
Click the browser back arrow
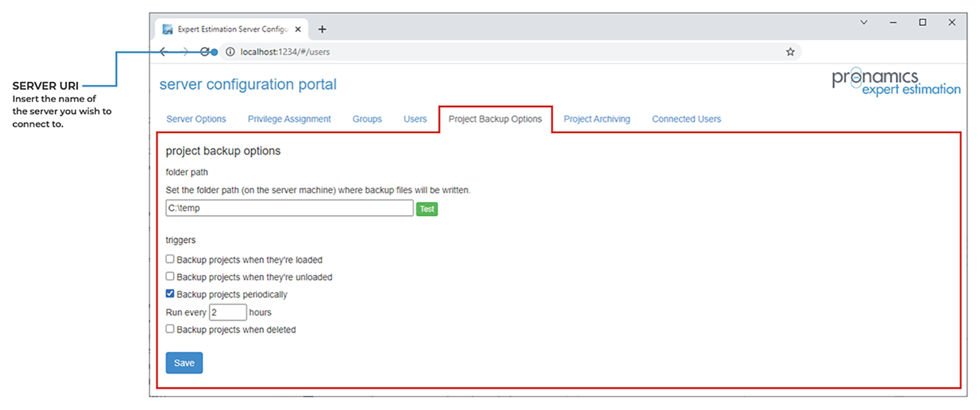[x=164, y=52]
